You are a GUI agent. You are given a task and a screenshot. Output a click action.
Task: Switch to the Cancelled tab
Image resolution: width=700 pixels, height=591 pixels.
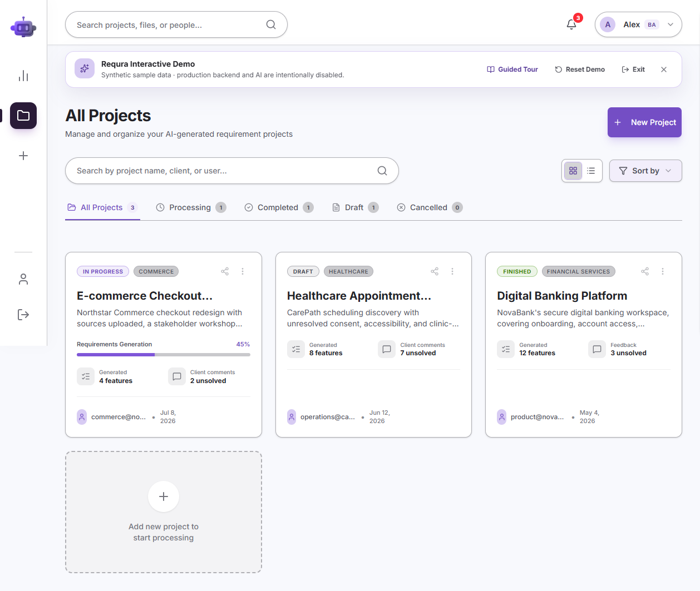[430, 207]
